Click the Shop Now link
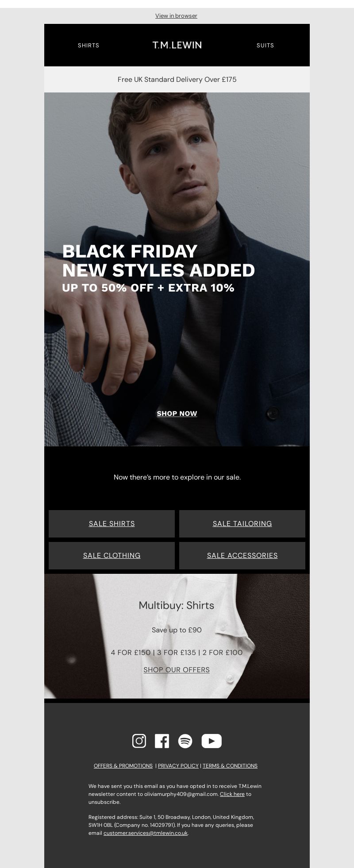This screenshot has height=868, width=354. click(177, 414)
